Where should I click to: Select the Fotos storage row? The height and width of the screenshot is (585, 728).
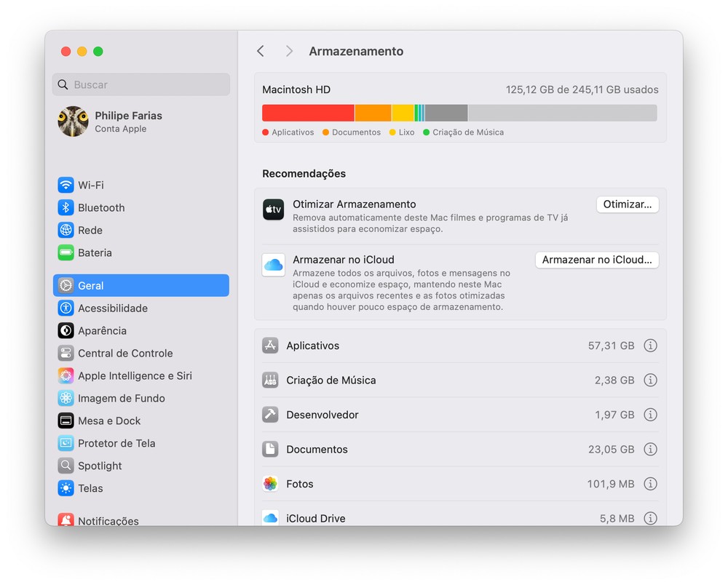(437, 484)
